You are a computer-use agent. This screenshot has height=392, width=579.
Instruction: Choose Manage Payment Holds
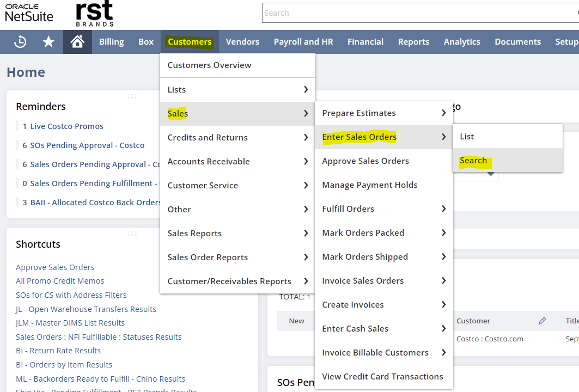(x=384, y=185)
